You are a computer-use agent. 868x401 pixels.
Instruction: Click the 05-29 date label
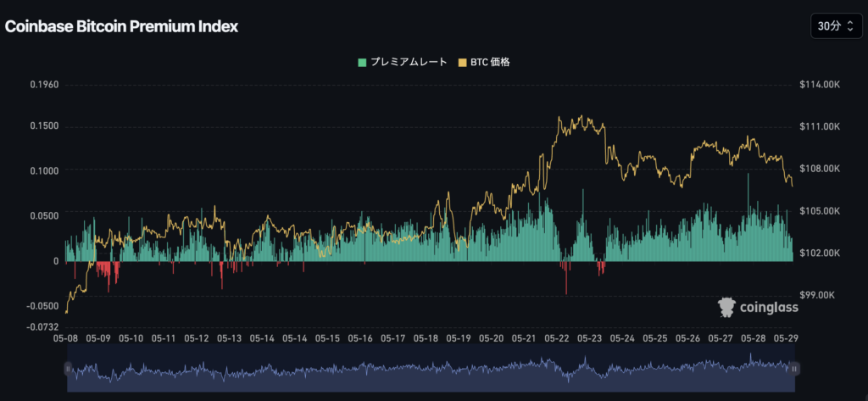pos(785,337)
